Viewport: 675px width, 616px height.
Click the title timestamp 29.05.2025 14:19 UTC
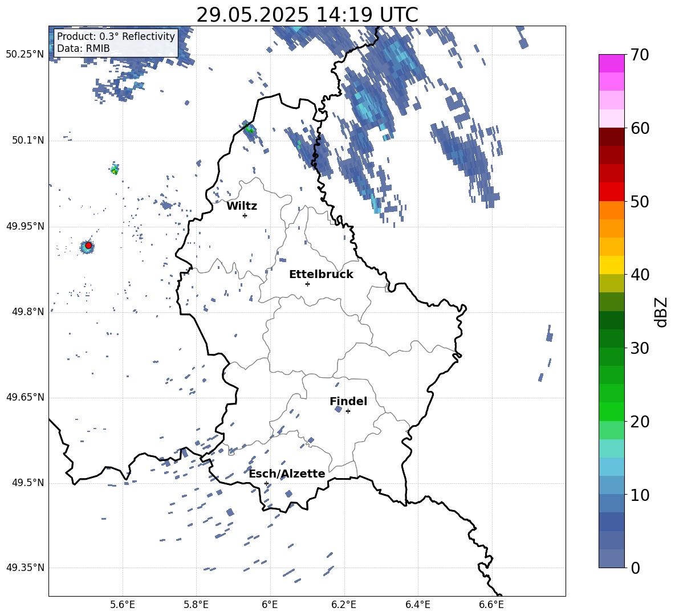coord(307,15)
